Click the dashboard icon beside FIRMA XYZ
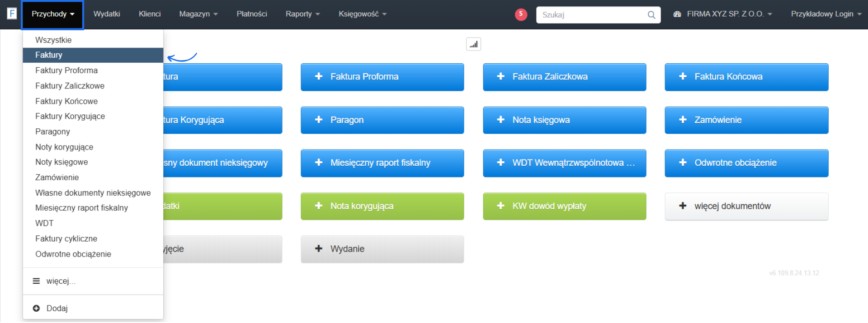Image resolution: width=868 pixels, height=323 pixels. point(677,14)
